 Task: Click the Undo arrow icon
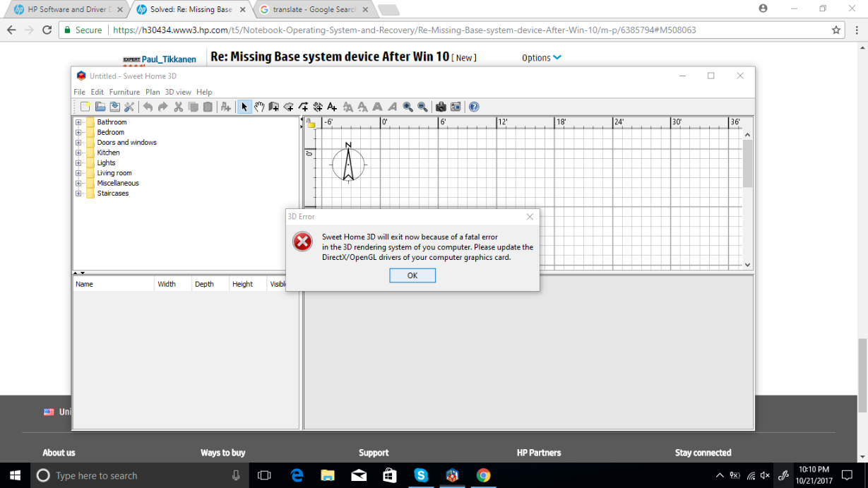click(x=148, y=107)
